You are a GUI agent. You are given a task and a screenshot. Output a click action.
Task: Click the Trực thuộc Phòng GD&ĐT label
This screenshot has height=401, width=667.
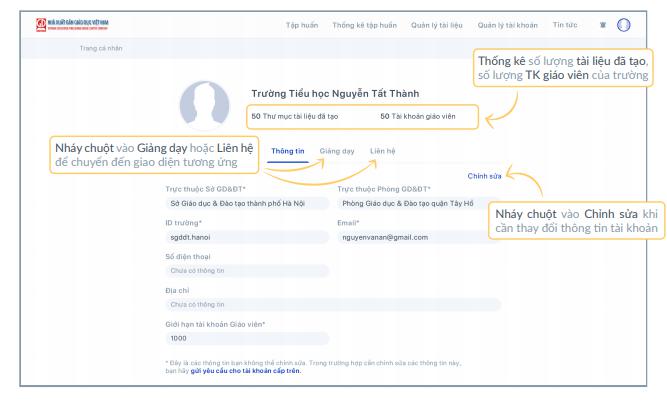(x=384, y=189)
